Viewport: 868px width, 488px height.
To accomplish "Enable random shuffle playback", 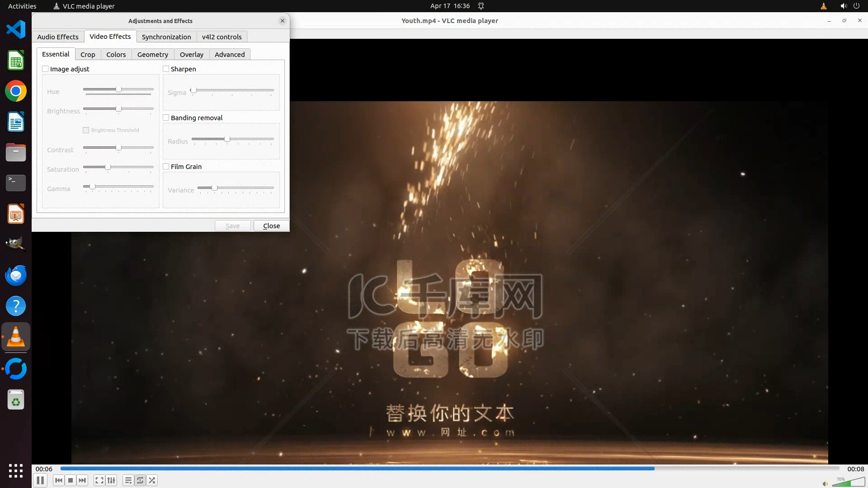I will click(152, 480).
